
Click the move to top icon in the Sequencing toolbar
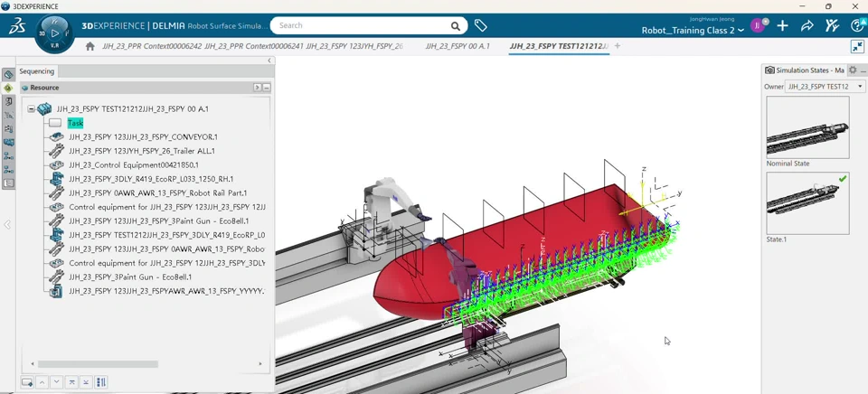[71, 382]
